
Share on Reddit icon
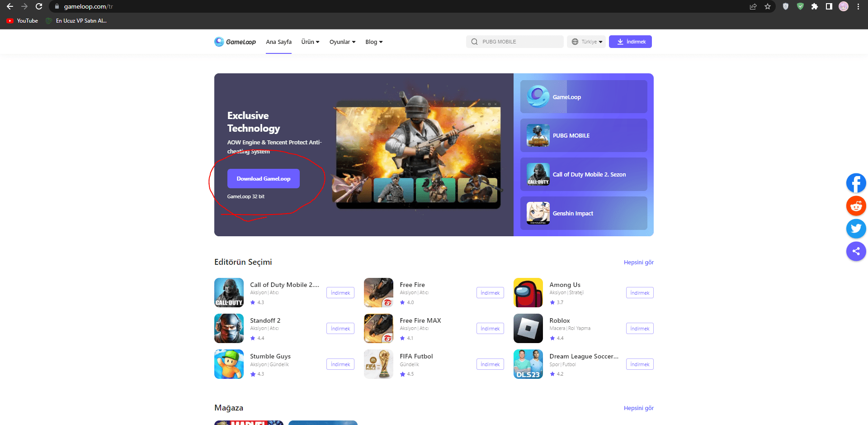856,206
